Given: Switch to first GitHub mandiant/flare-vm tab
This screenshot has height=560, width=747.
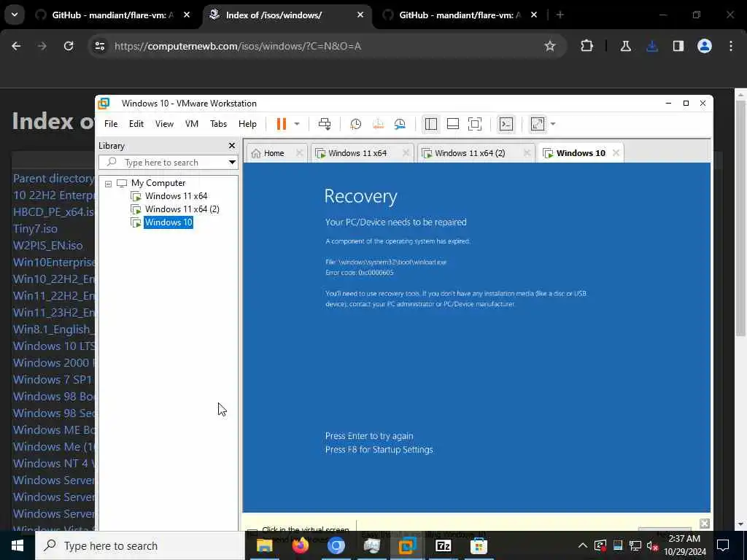Looking at the screenshot, I should pos(113,15).
